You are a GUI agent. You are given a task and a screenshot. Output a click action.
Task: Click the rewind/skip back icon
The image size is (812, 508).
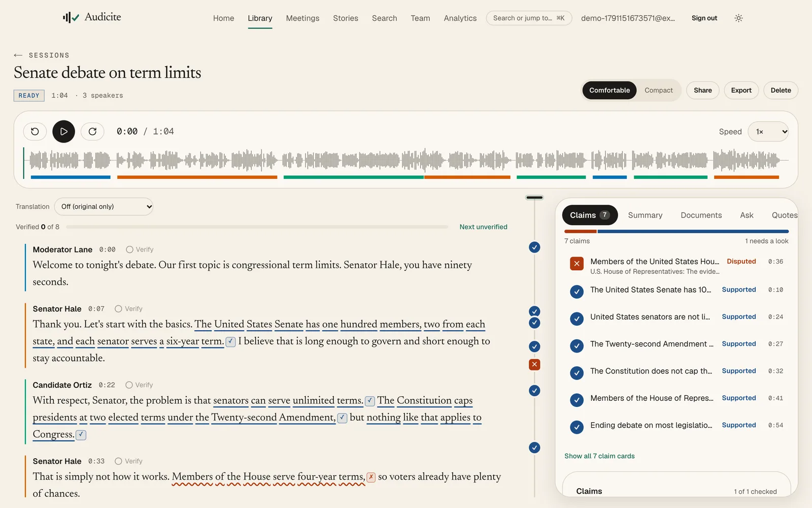click(x=35, y=132)
